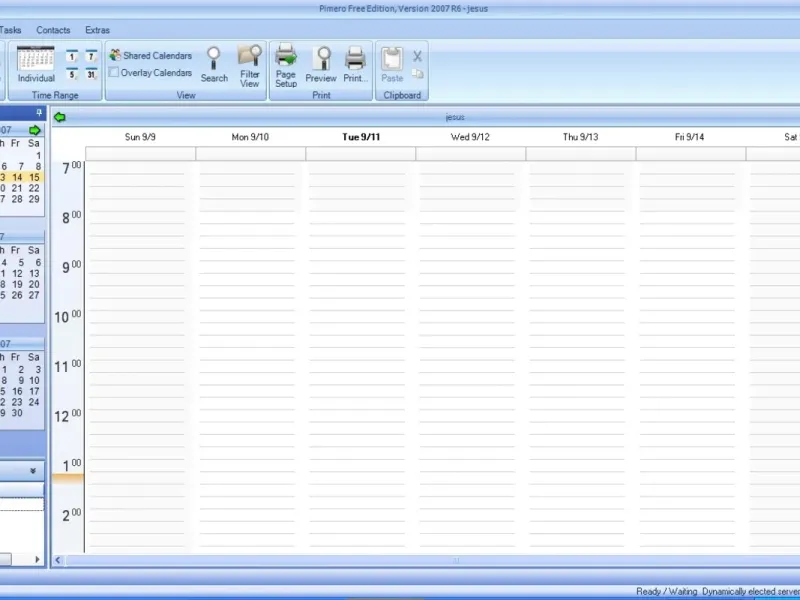Select Wed 9/12 column header
The image size is (800, 600).
(470, 137)
